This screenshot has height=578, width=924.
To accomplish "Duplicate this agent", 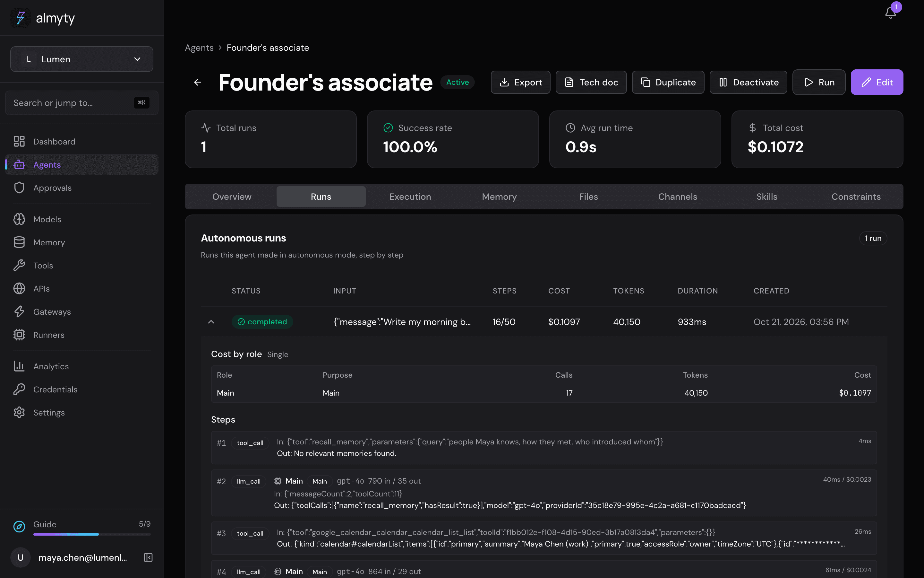I will (668, 82).
